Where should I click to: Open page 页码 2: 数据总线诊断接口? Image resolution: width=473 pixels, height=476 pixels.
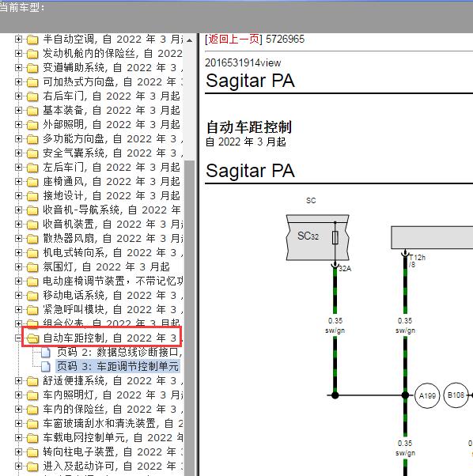(119, 352)
